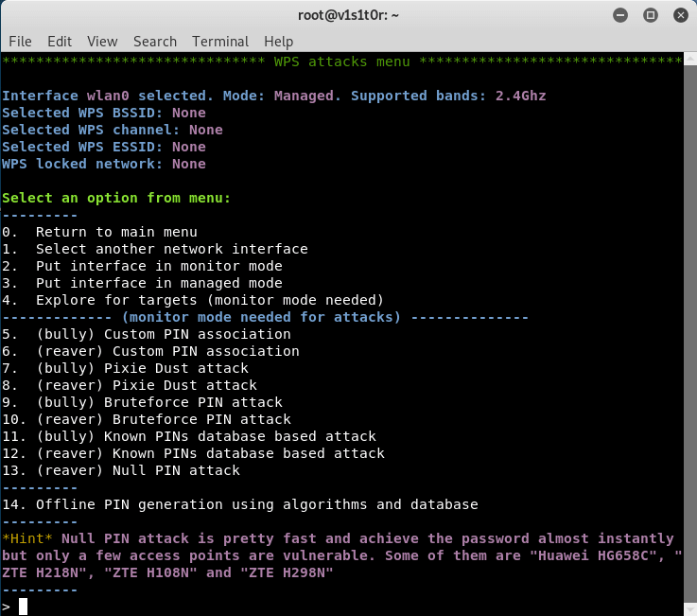The height and width of the screenshot is (616, 697).
Task: Click the '(reaver) Null PIN attack' line
Action: point(137,470)
